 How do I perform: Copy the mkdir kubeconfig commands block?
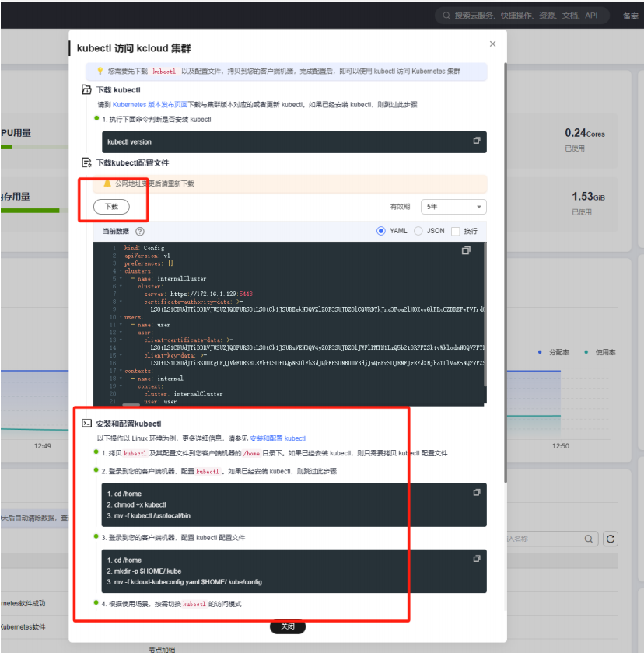click(x=477, y=559)
